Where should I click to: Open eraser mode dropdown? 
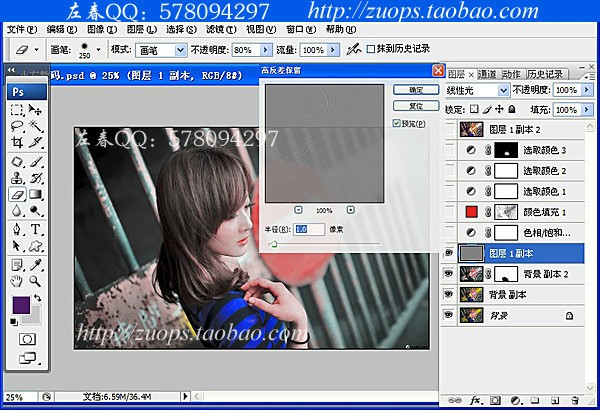[180, 50]
